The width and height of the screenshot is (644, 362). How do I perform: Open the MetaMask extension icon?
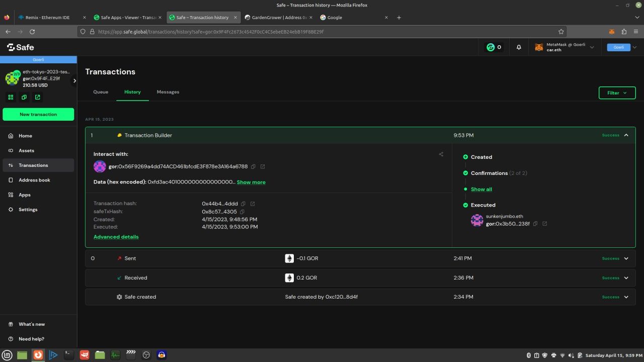tap(612, 31)
